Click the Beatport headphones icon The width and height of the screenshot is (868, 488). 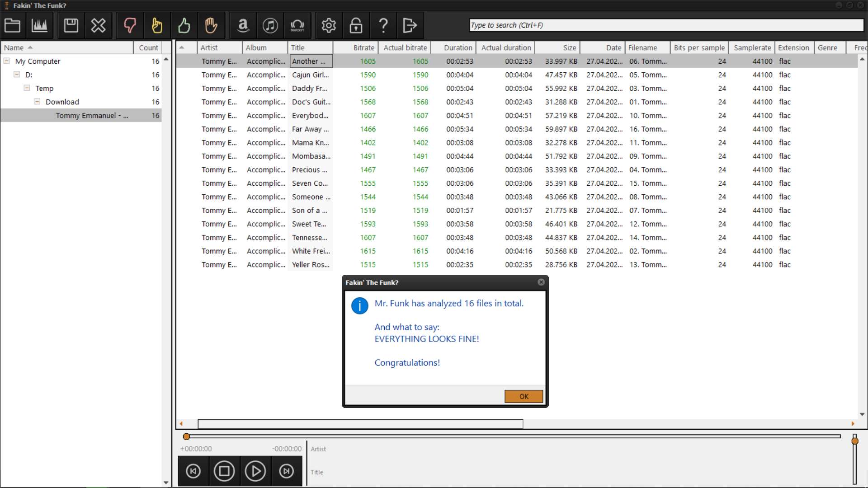tap(297, 25)
